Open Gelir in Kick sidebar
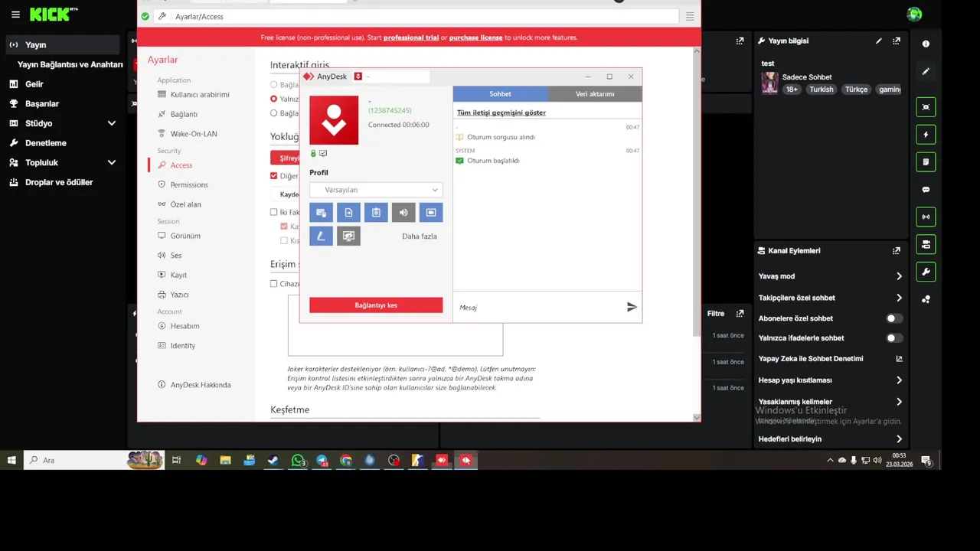 [x=34, y=84]
